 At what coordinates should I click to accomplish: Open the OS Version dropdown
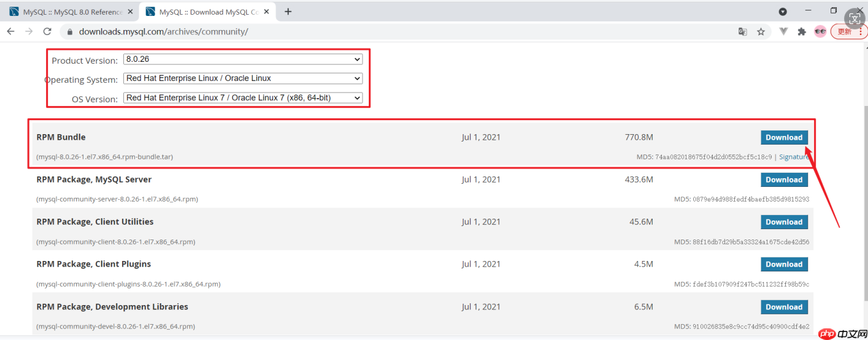click(243, 97)
